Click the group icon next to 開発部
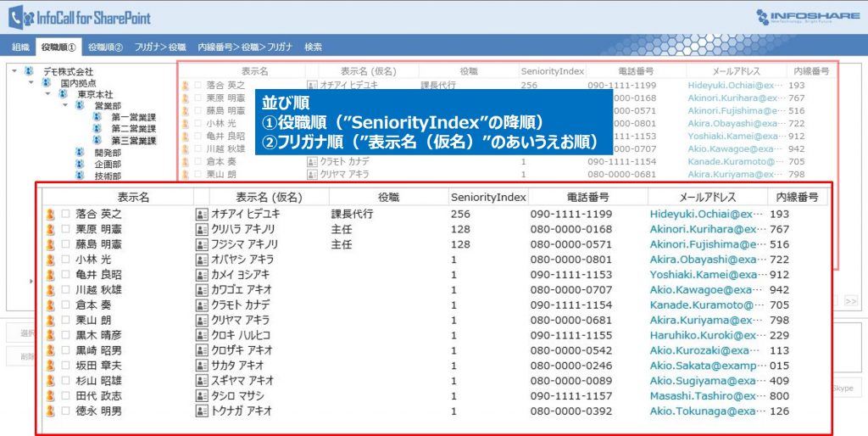Viewport: 868px width, 436px height. tap(81, 153)
